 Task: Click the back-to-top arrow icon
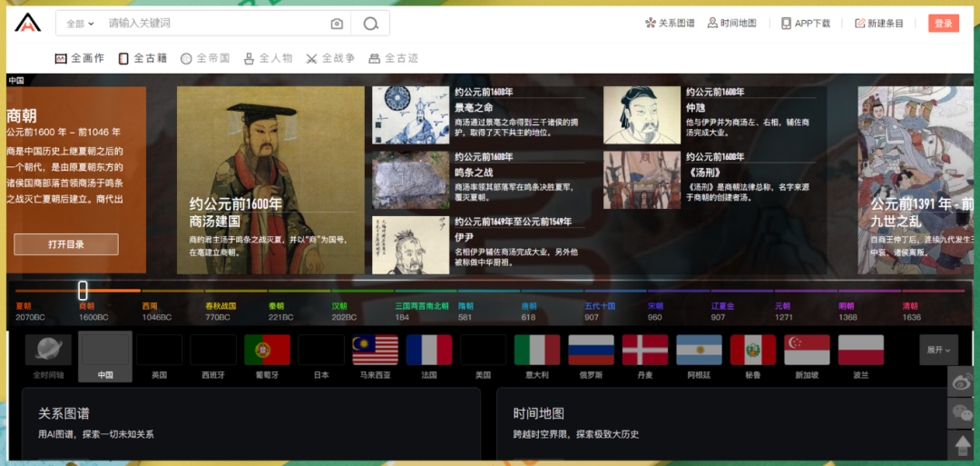(x=962, y=445)
